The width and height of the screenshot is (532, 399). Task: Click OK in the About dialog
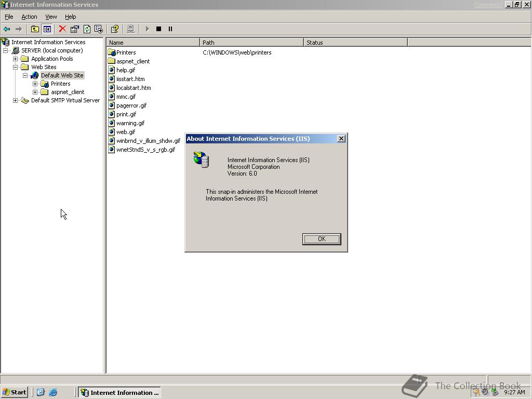tap(322, 239)
